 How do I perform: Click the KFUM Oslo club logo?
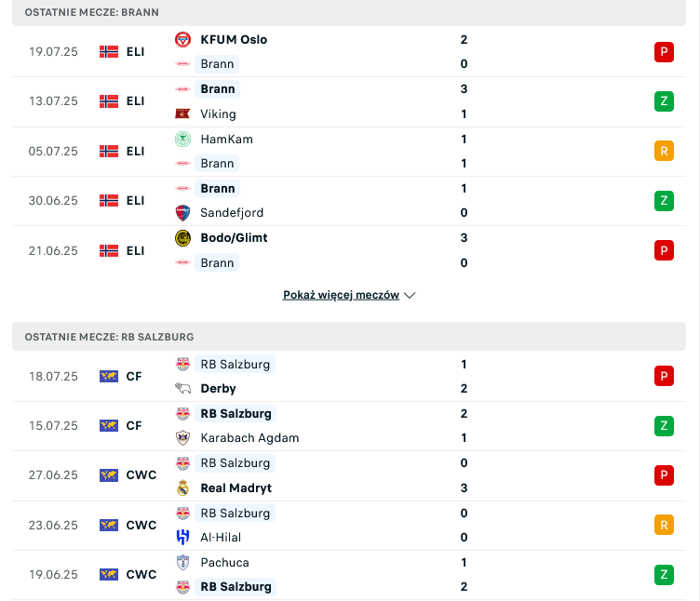tap(182, 40)
